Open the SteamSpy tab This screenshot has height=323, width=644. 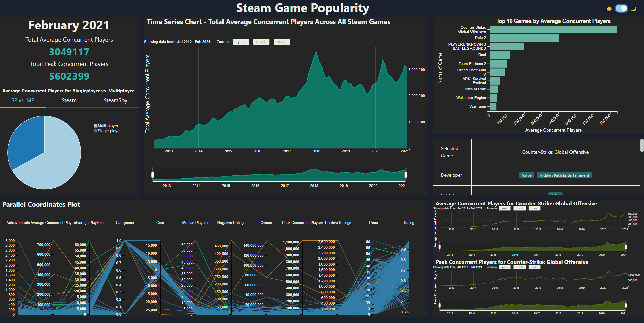pyautogui.click(x=115, y=100)
